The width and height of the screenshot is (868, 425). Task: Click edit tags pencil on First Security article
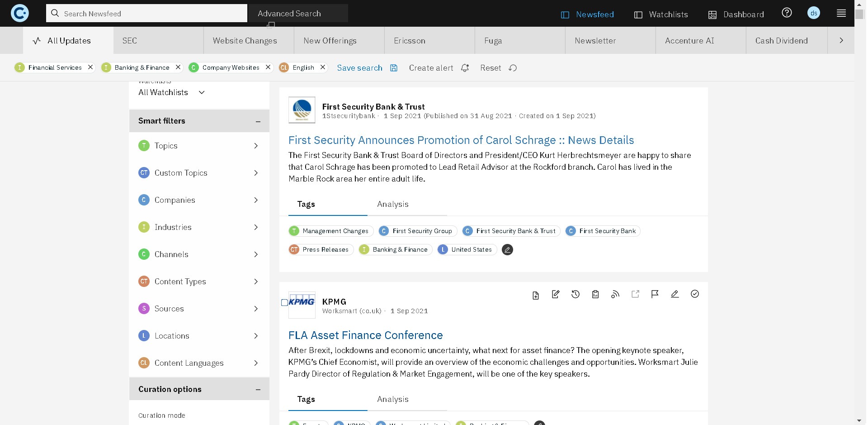(507, 250)
